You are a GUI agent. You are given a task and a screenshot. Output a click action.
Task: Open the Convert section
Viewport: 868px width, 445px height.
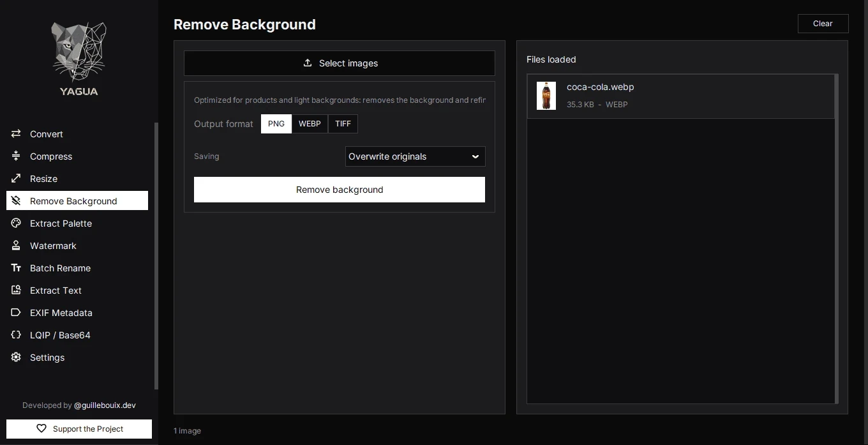77,134
